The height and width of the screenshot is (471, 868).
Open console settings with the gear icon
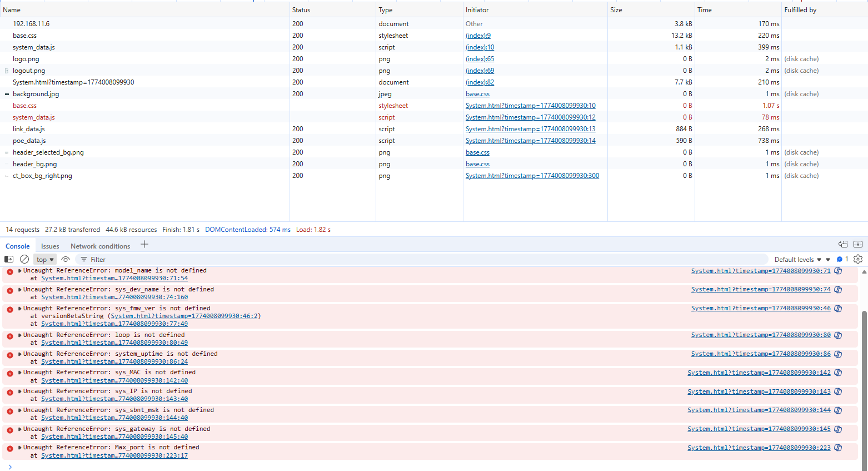[858, 259]
